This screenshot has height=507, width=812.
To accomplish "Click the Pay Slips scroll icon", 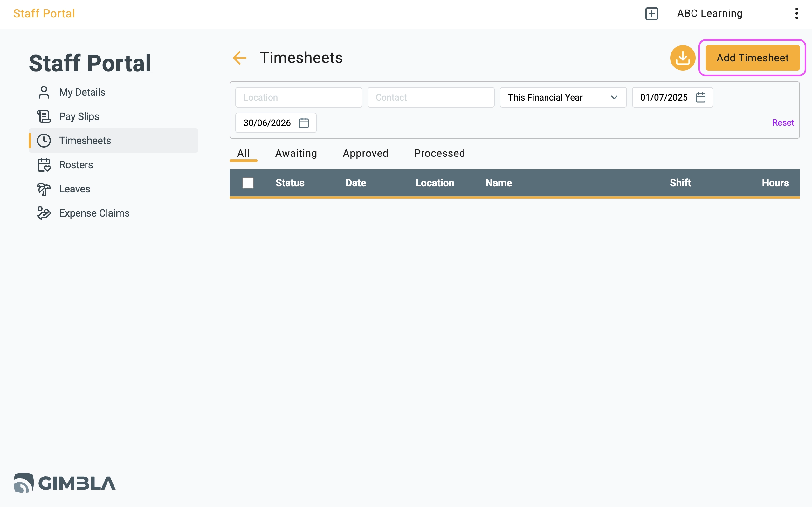I will point(44,116).
